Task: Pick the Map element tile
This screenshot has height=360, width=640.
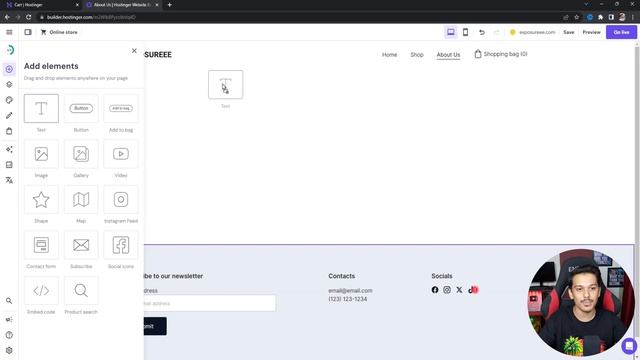Action: [x=81, y=200]
